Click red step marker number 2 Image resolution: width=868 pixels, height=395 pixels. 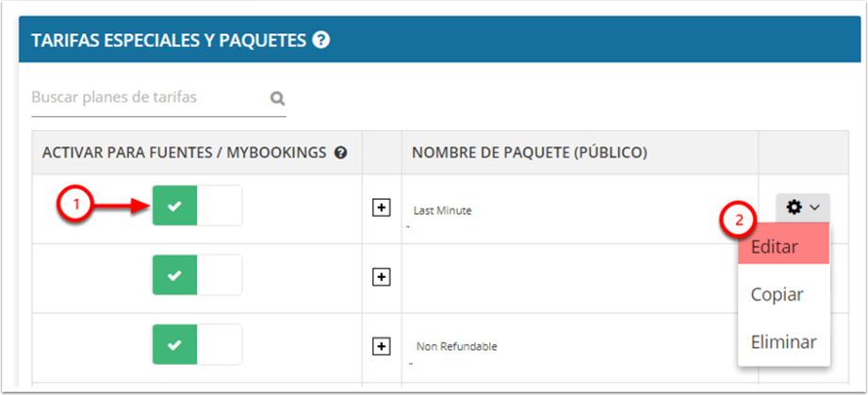click(740, 223)
